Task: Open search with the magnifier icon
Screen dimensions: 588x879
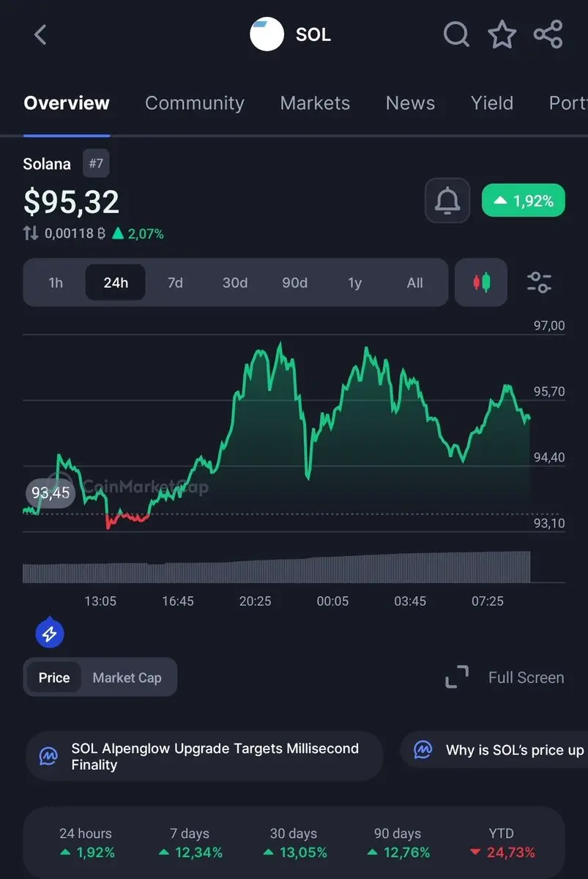Action: [x=457, y=34]
